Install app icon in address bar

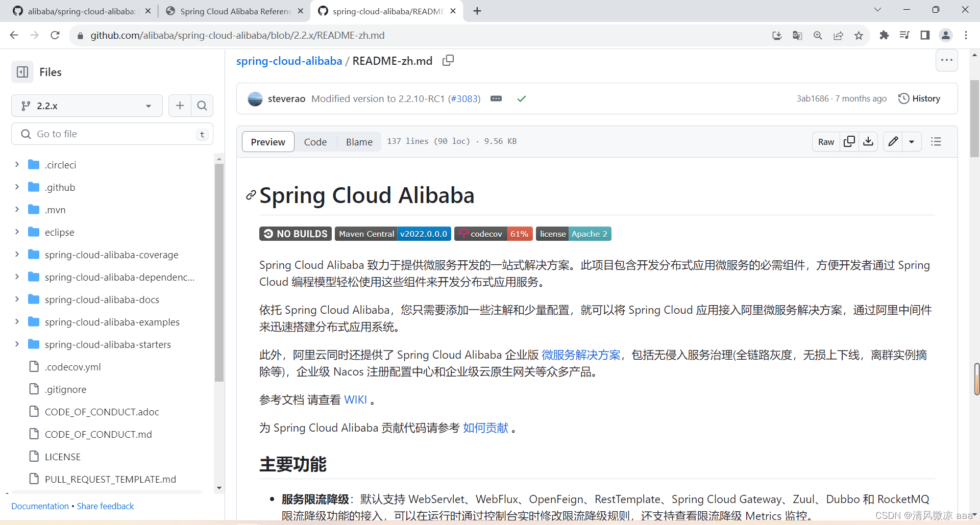coord(777,35)
